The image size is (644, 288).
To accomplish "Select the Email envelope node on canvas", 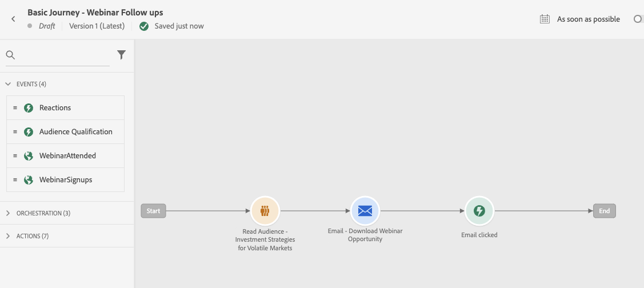I will (365, 211).
